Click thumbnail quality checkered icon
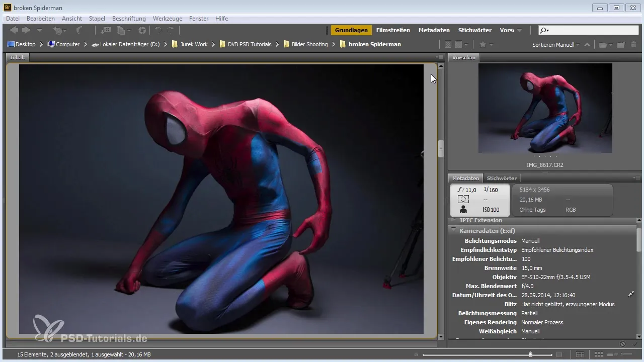 448,45
